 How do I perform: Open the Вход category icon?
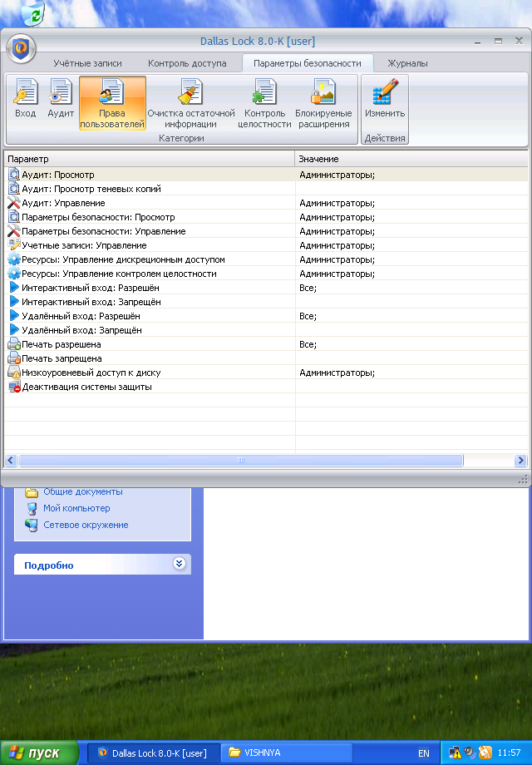coord(26,100)
